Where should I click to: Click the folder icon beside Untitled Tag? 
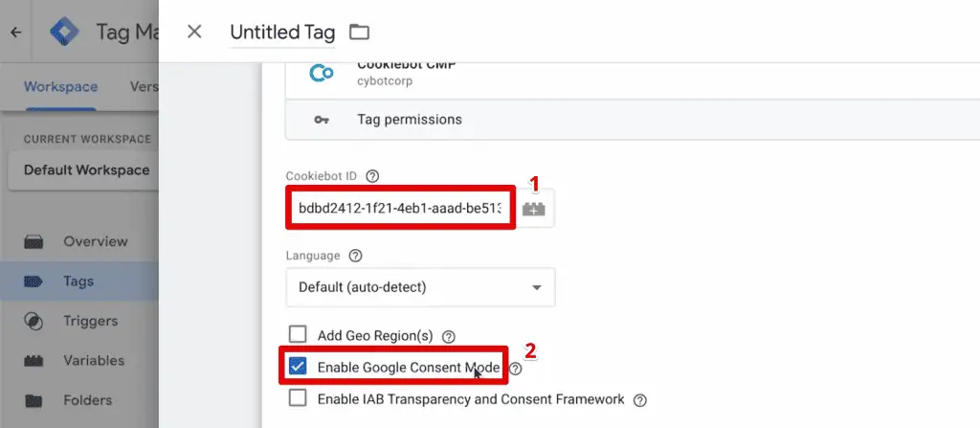pyautogui.click(x=359, y=32)
